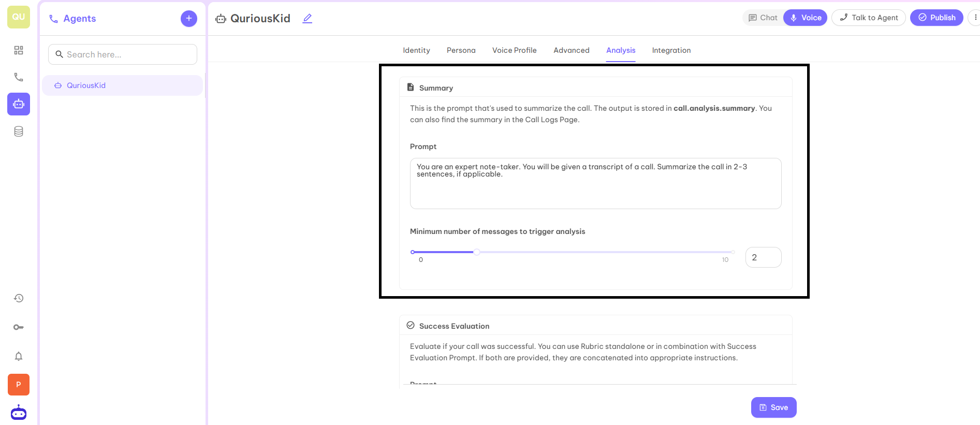The image size is (980, 425).
Task: Open the Persona tab
Action: (461, 50)
